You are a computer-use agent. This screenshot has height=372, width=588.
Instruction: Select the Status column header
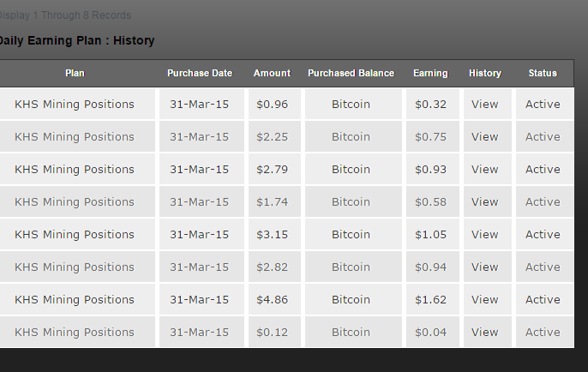(x=543, y=74)
